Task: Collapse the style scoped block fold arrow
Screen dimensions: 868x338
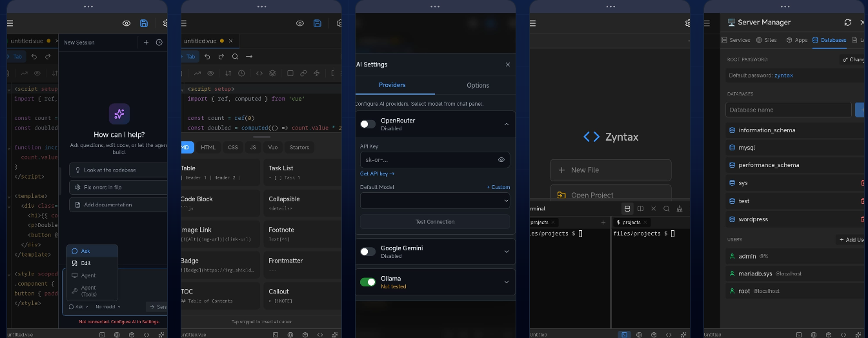Action: coord(8,274)
